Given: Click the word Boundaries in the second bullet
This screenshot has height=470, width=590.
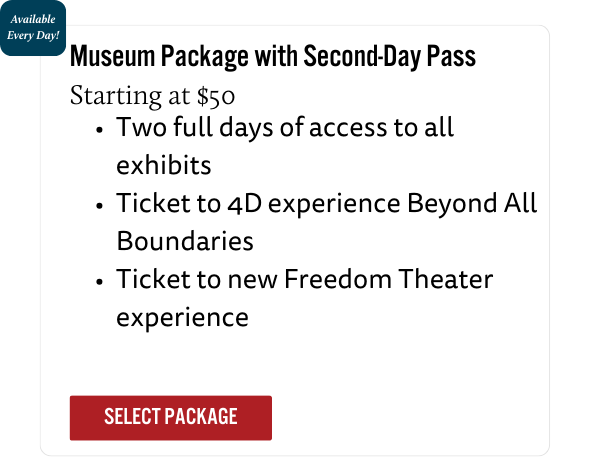Looking at the screenshot, I should coord(185,241).
